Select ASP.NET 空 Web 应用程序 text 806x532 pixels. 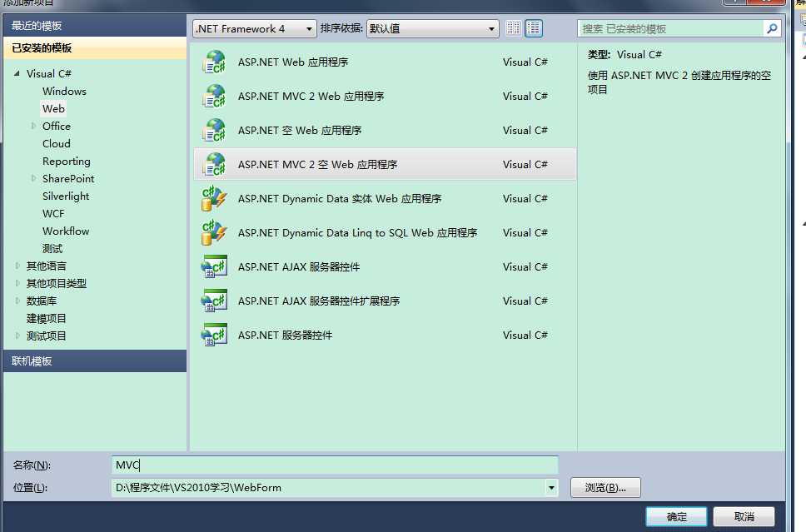point(300,131)
